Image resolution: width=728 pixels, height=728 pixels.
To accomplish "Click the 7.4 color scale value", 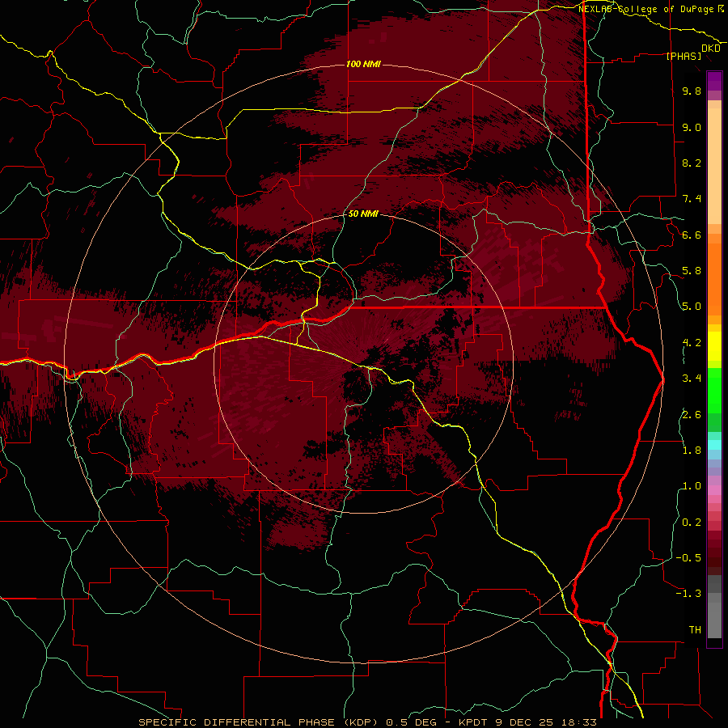I will pos(692,199).
